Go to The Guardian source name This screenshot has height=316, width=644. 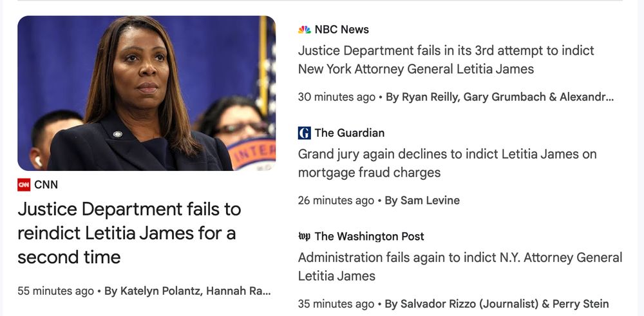(x=349, y=133)
